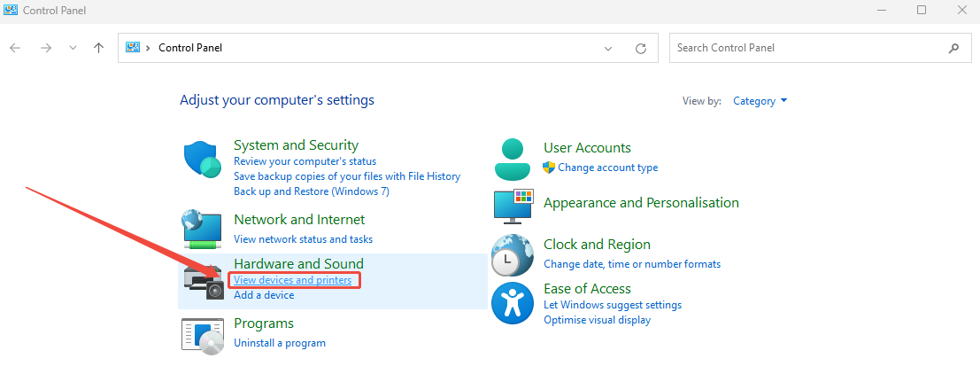Click the Hardware and Sound printer icon
This screenshot has height=382, width=980.
point(204,280)
